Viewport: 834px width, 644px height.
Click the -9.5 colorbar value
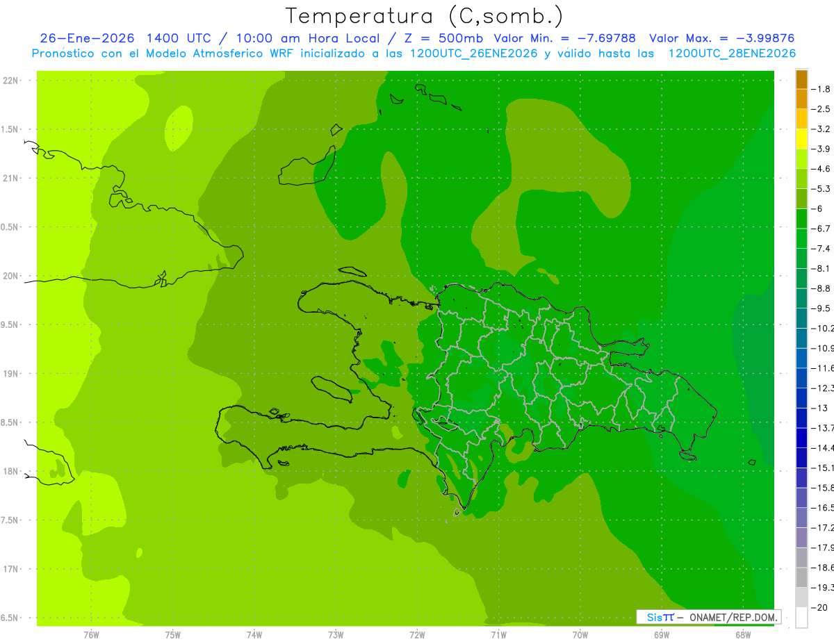point(821,308)
